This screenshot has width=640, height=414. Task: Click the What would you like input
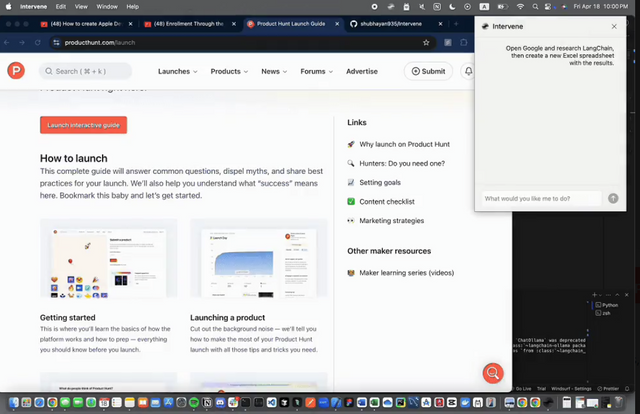pos(542,198)
